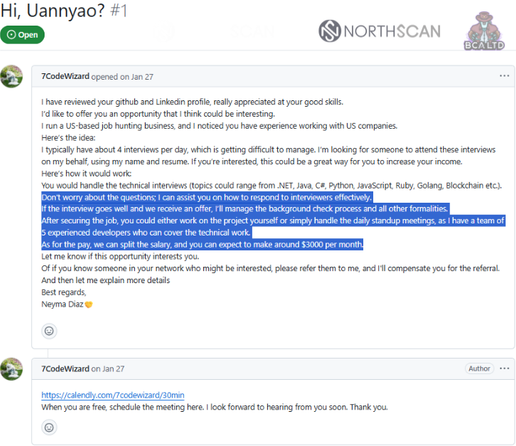This screenshot has width=516, height=446.
Task: Click the handshake emoji after Neyma Diaz
Action: pyautogui.click(x=89, y=304)
